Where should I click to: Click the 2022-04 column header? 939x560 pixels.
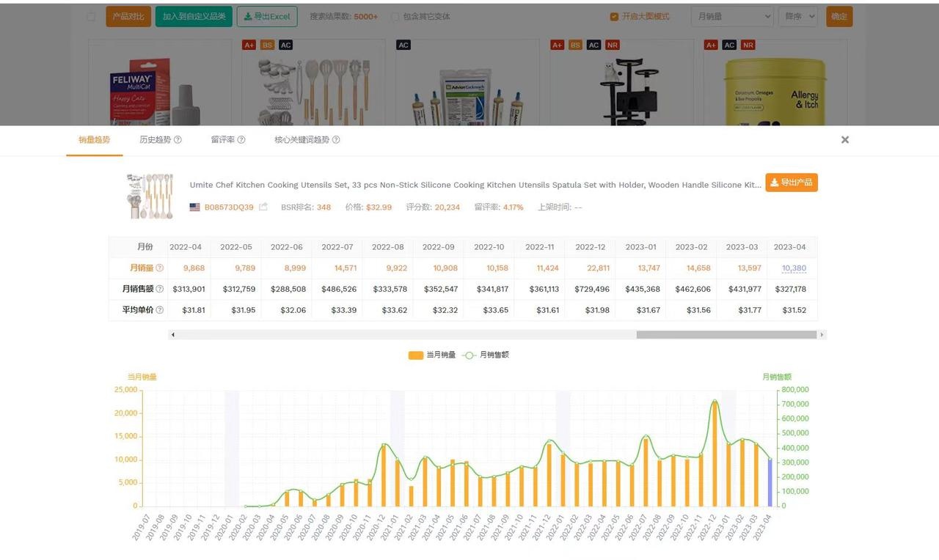click(x=186, y=247)
